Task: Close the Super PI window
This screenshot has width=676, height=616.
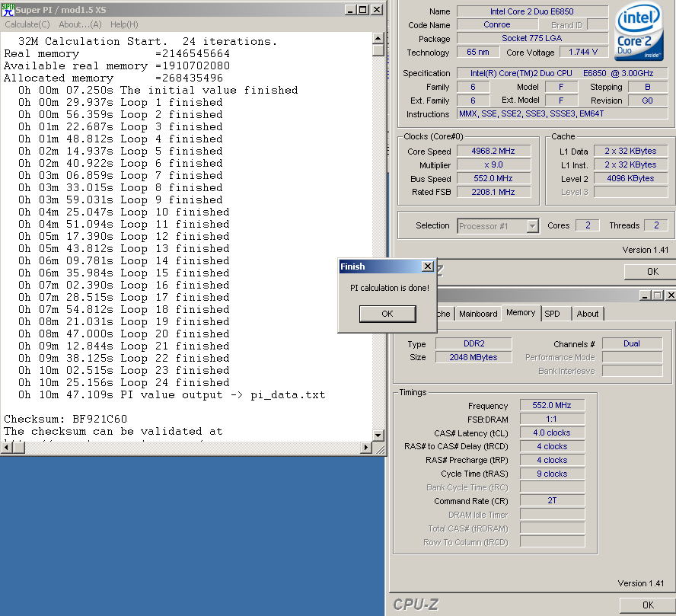Action: pyautogui.click(x=377, y=9)
